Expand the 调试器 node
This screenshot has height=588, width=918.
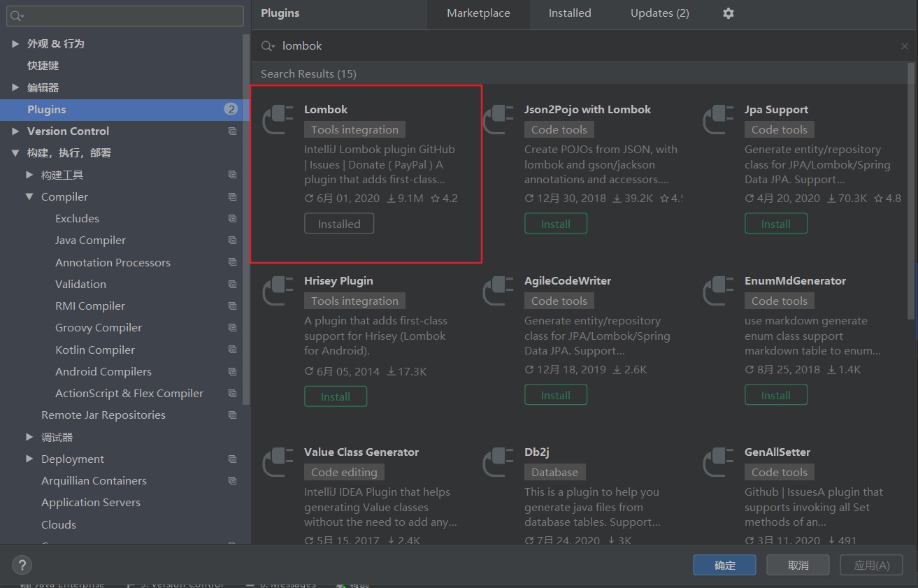click(29, 437)
